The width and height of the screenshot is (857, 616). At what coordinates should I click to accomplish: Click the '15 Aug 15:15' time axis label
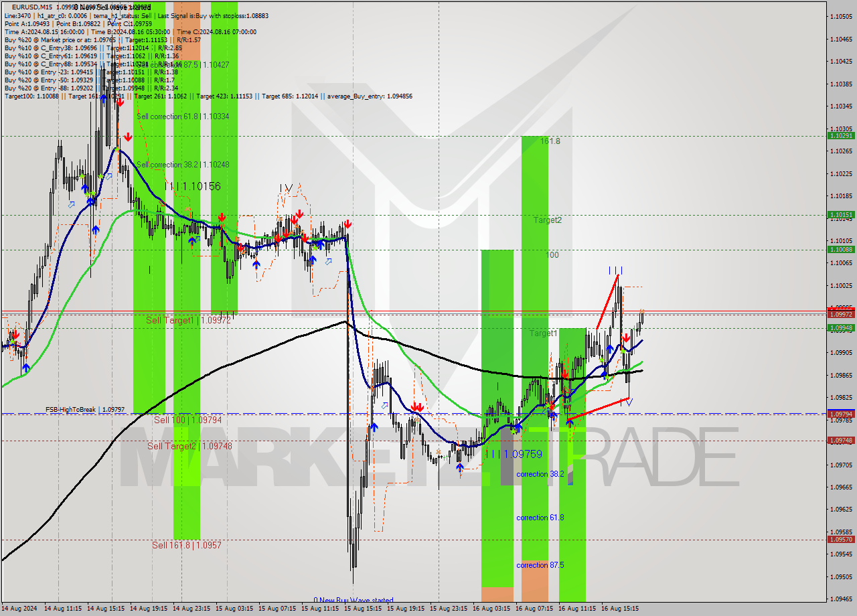click(362, 609)
